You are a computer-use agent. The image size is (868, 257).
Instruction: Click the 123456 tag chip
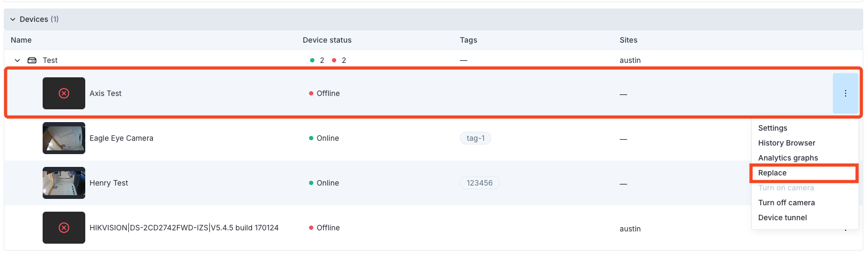(480, 183)
